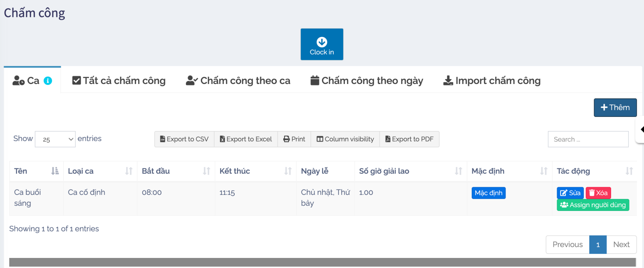Toggle the Mặc định badge for shift
This screenshot has height=268, width=644.
pos(488,193)
